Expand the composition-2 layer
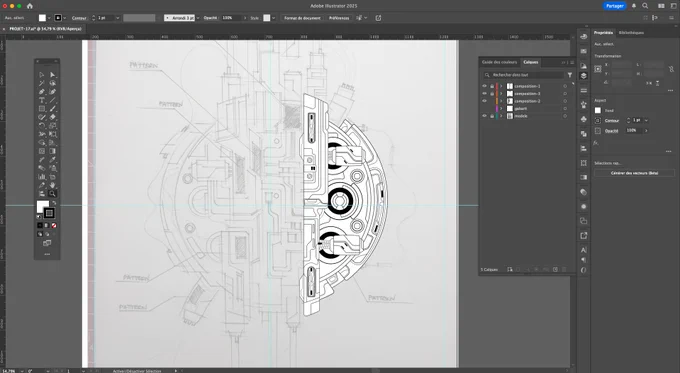Screen dimensions: 680x373 coord(501,101)
